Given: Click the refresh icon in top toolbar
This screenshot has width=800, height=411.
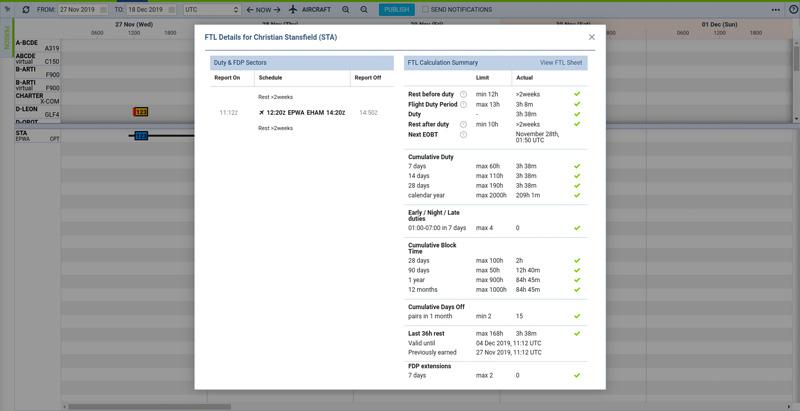Looking at the screenshot, I should click(x=25, y=9).
